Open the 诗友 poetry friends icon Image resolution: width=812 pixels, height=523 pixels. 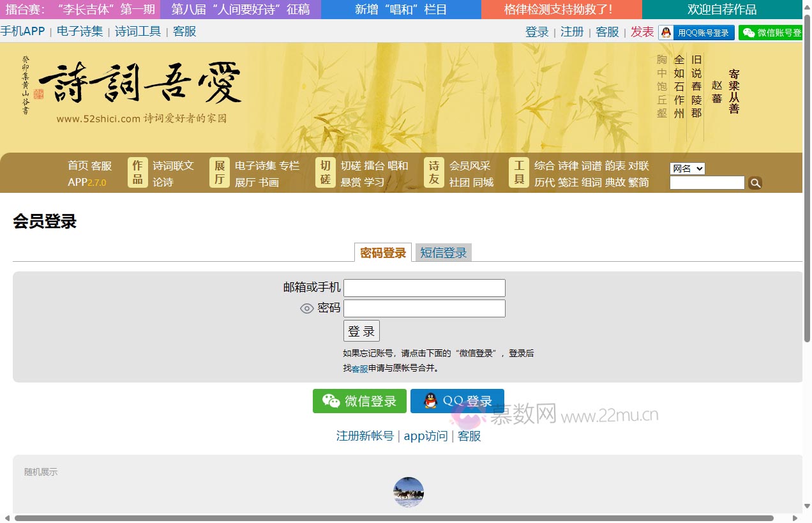pyautogui.click(x=433, y=172)
